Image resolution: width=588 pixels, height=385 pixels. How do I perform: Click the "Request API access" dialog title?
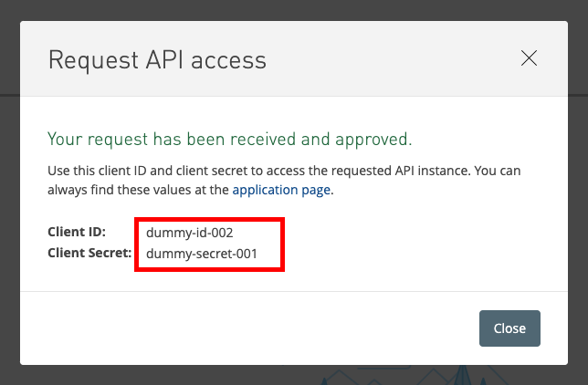click(x=156, y=60)
